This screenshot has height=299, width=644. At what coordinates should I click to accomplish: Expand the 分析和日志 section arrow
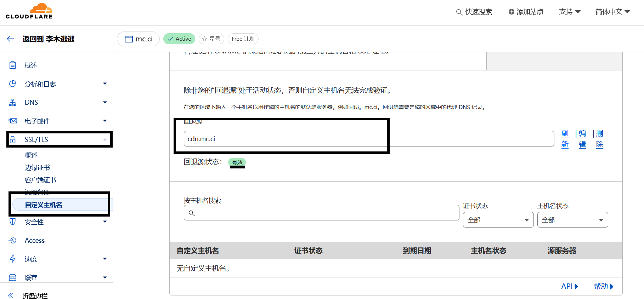click(105, 84)
